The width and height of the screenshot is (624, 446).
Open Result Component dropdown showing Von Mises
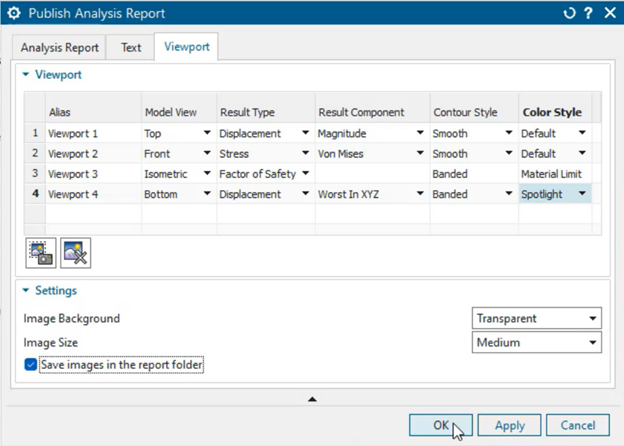pos(420,153)
